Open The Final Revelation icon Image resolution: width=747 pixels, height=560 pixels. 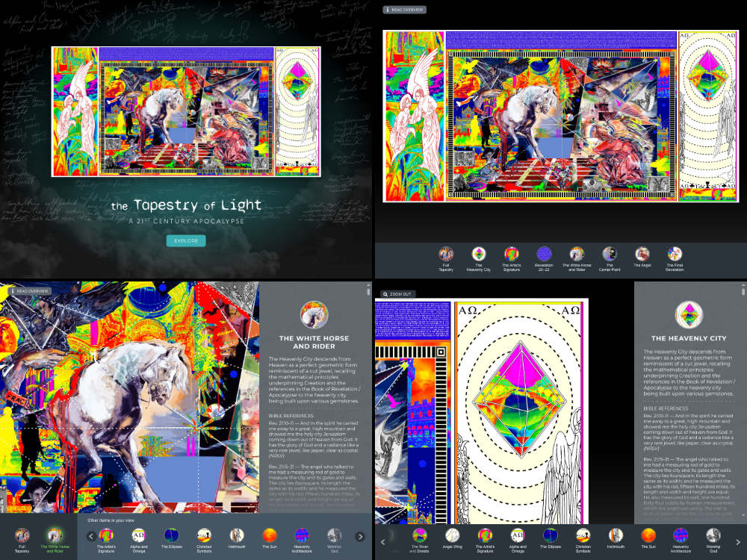pos(675,254)
